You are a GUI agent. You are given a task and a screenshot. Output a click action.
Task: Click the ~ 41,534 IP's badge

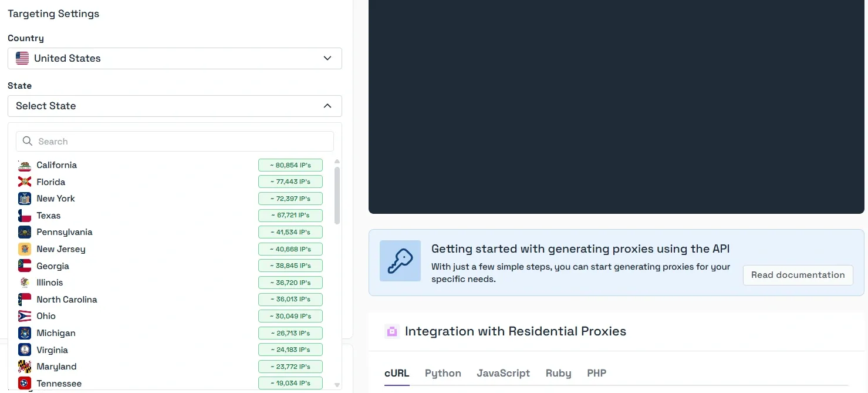pos(291,232)
